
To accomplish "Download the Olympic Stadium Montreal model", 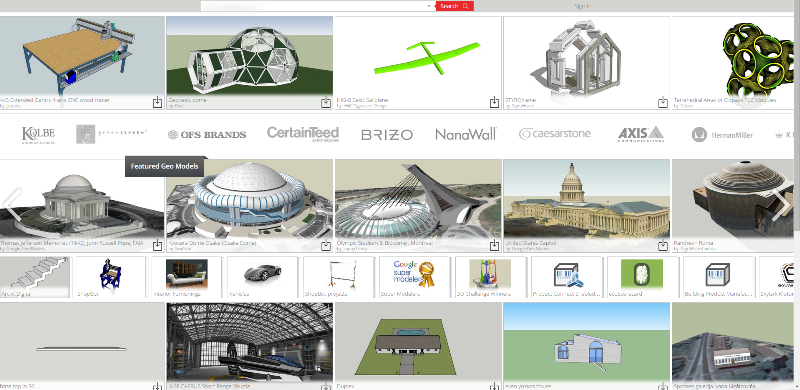I will 494,246.
